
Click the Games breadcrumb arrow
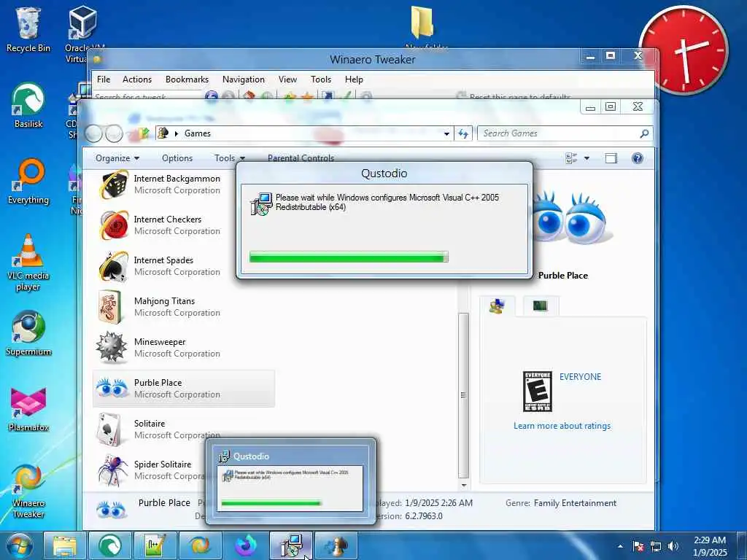(177, 134)
